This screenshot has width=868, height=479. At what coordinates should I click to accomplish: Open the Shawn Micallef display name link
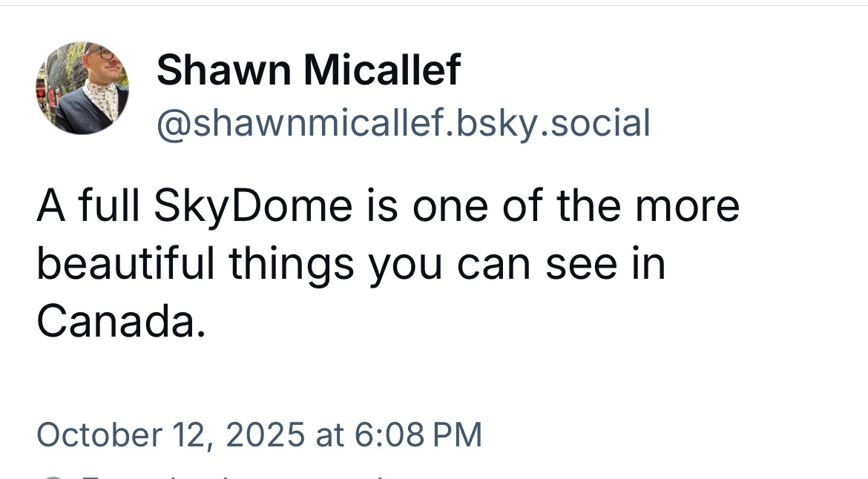pyautogui.click(x=308, y=70)
